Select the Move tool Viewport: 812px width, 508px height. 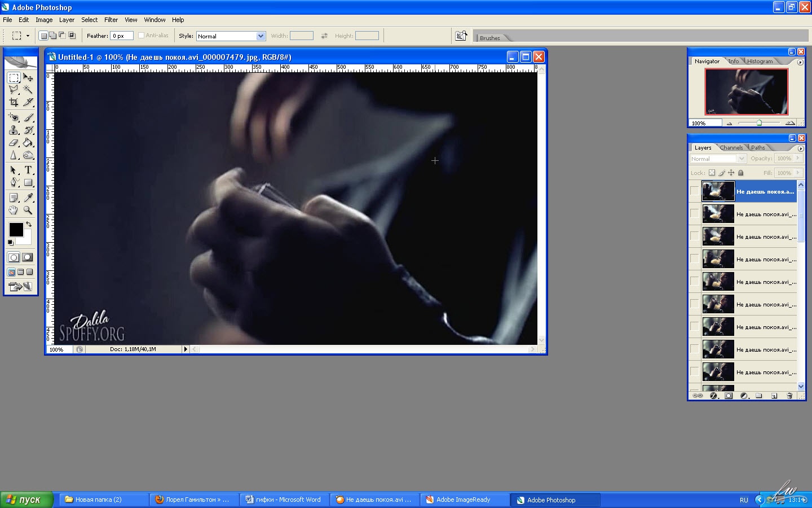point(28,77)
